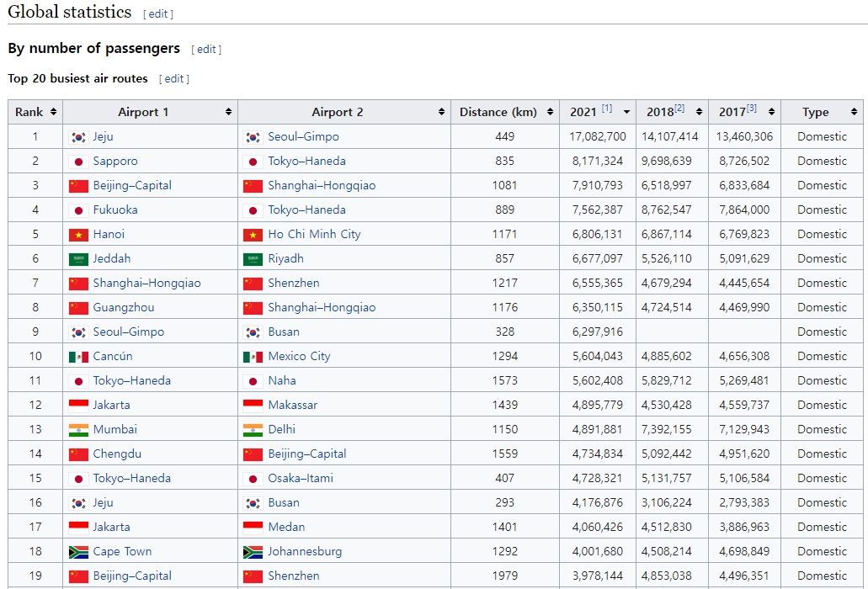Sort table by the Rank column
The width and height of the screenshot is (868, 589).
click(x=35, y=112)
